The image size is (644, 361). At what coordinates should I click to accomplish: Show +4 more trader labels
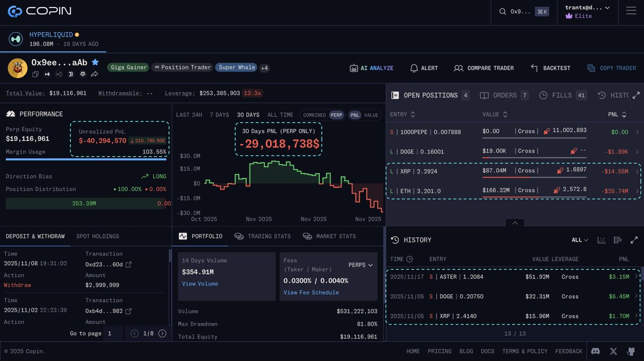(265, 68)
